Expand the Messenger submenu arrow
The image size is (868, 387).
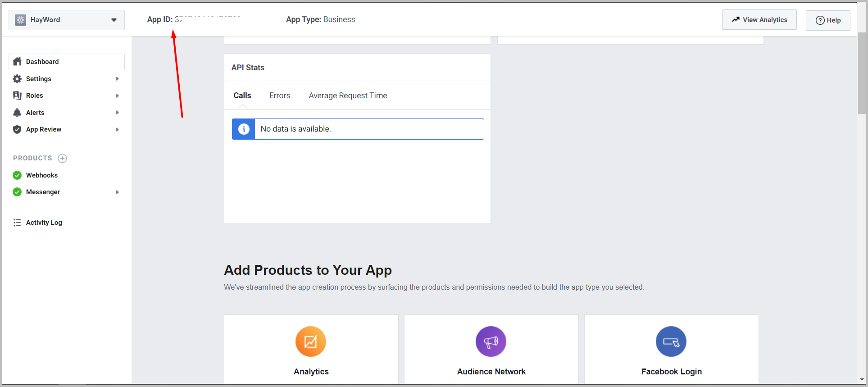(118, 192)
